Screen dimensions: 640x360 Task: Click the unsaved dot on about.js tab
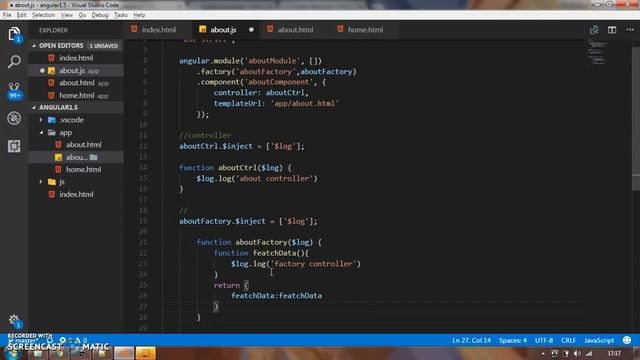tap(251, 30)
